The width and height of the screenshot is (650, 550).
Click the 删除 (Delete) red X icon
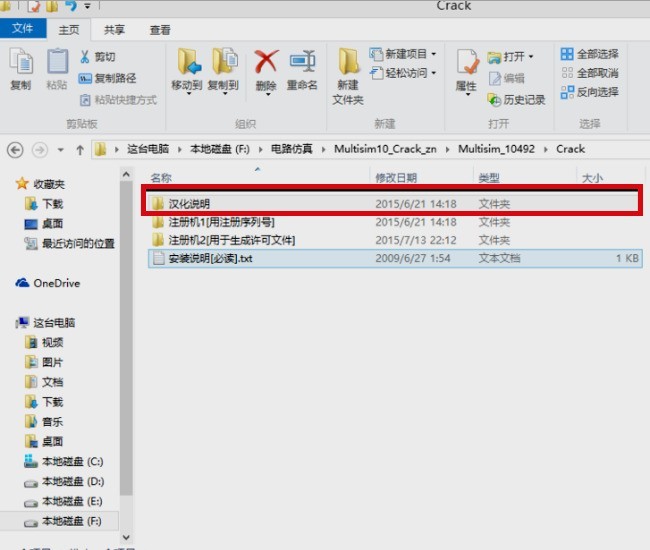266,68
